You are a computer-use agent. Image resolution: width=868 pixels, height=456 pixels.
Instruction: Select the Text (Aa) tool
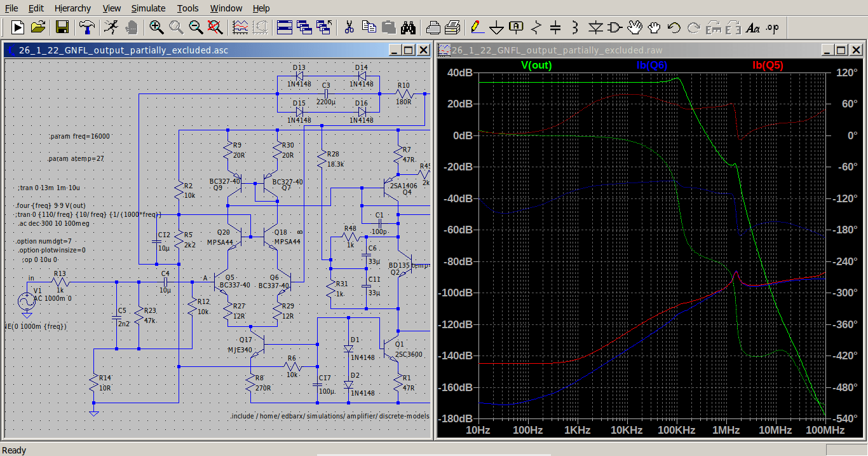[x=753, y=27]
